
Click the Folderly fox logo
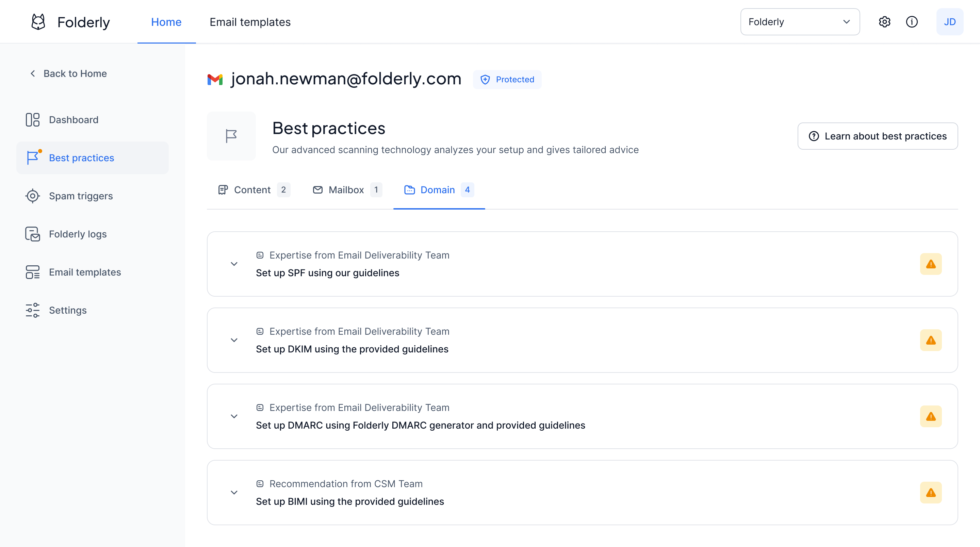[38, 22]
